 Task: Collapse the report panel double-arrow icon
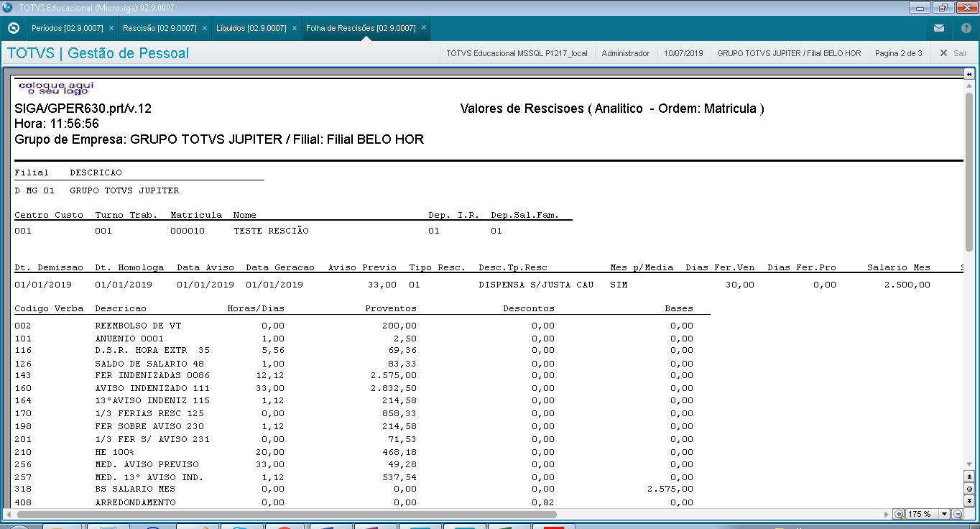(x=969, y=75)
